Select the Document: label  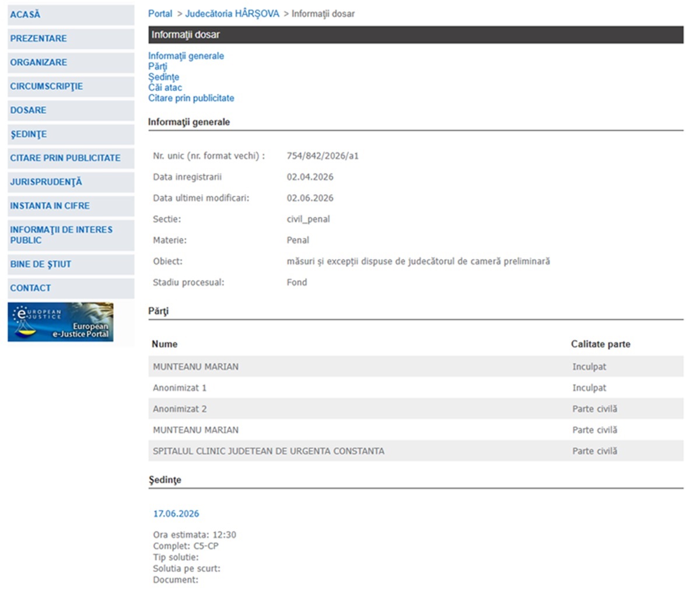point(176,580)
